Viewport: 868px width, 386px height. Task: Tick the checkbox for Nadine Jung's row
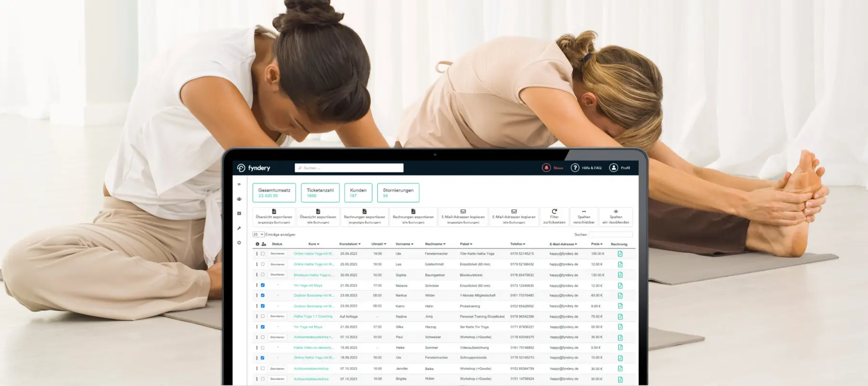click(x=263, y=317)
